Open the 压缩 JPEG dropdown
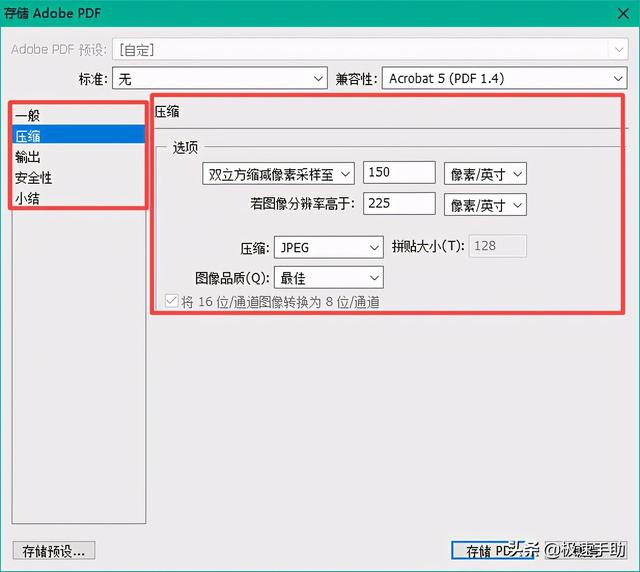Viewport: 640px width, 572px height. click(x=329, y=247)
